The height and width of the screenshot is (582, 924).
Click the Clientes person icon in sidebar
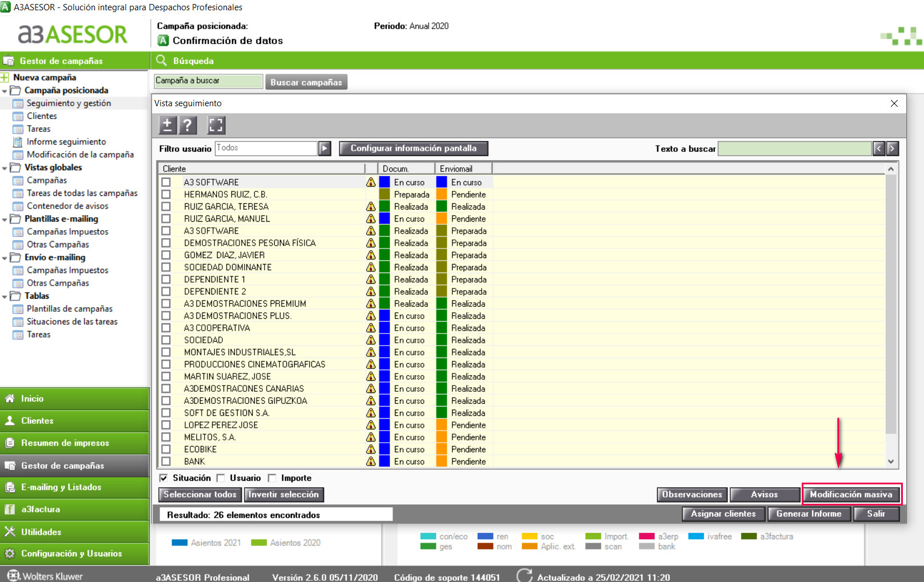pyautogui.click(x=10, y=421)
